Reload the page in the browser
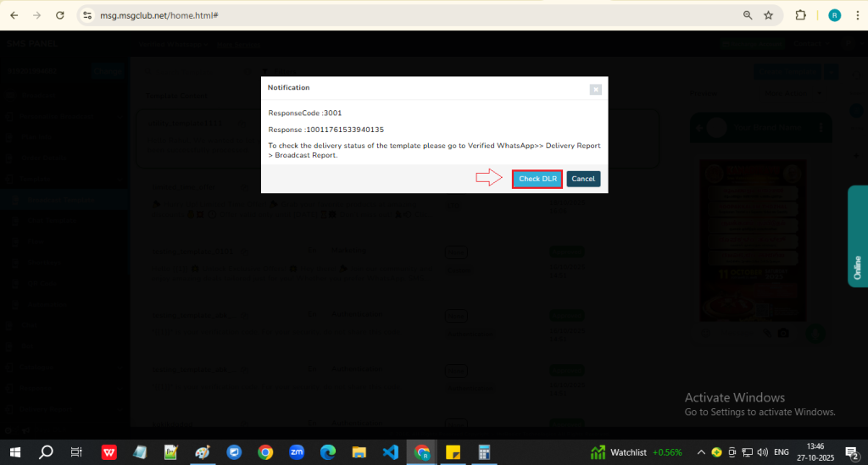 [59, 15]
